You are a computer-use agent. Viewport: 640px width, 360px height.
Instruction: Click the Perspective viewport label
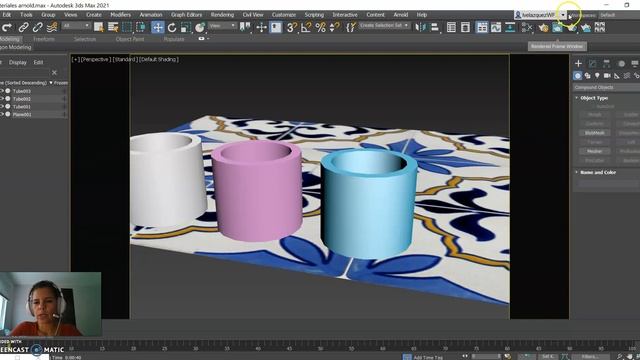point(96,60)
